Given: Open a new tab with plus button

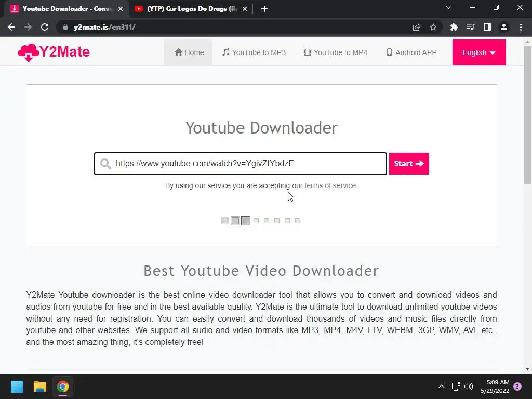Looking at the screenshot, I should [x=264, y=9].
